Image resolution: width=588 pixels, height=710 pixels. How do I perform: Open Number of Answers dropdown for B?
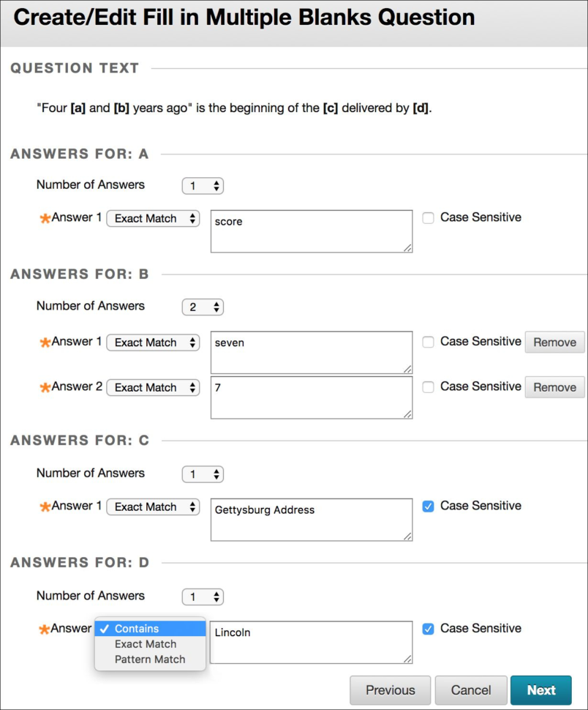coord(203,307)
